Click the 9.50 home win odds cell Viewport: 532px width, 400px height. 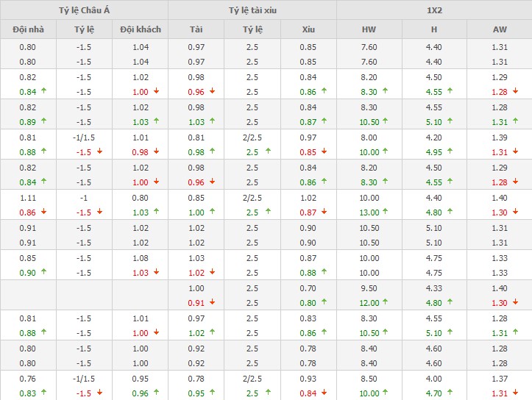tap(369, 289)
